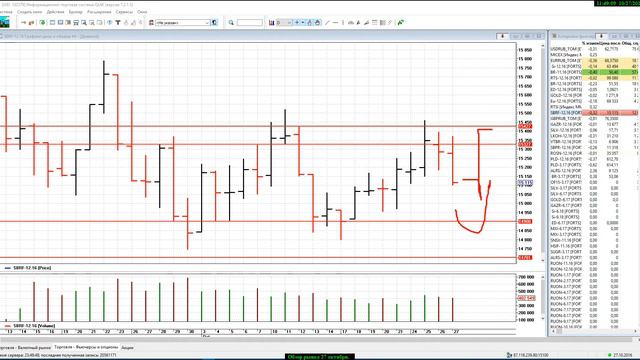The image size is (640, 360).
Task: Click the 15 850 price axis label
Action: click(x=525, y=50)
